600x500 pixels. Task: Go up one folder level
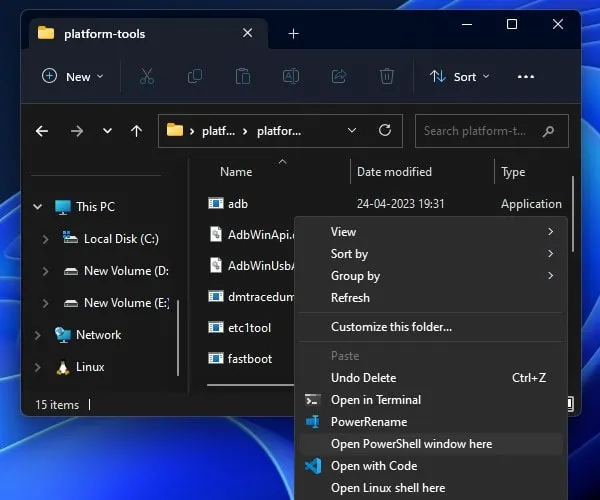pyautogui.click(x=136, y=131)
